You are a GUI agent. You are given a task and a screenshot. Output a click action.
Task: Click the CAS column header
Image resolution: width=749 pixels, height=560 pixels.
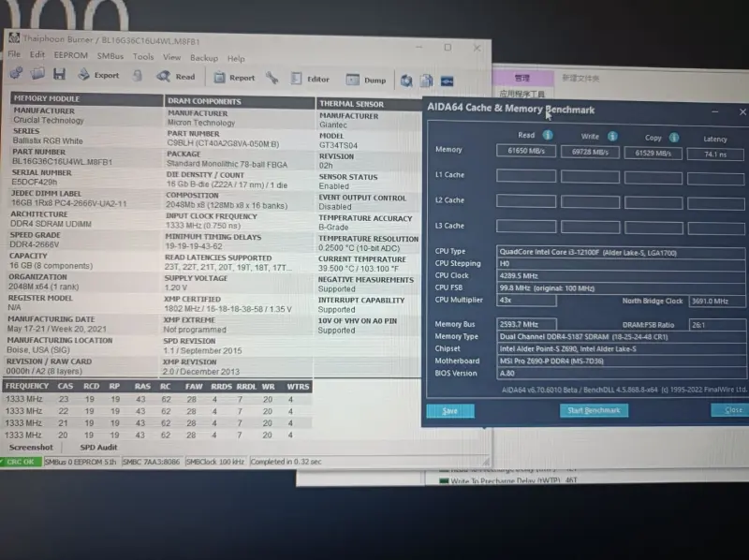click(66, 386)
